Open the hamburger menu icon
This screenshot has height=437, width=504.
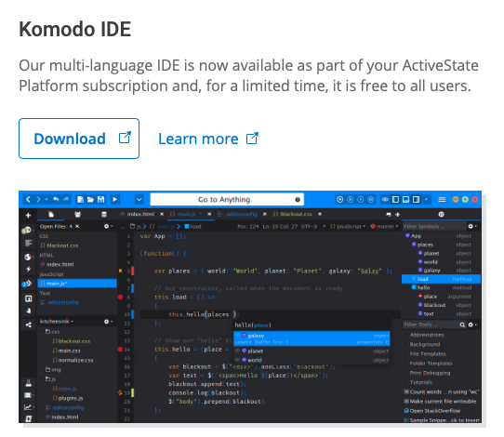pyautogui.click(x=442, y=200)
